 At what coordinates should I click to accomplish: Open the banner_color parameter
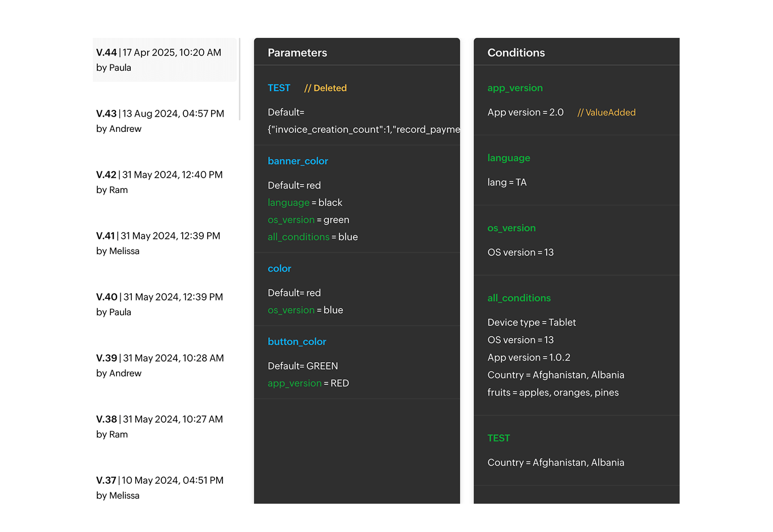point(298,161)
